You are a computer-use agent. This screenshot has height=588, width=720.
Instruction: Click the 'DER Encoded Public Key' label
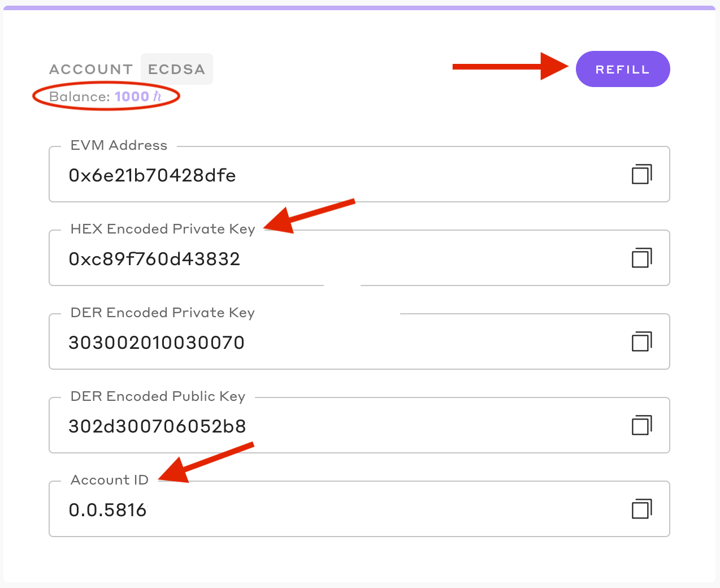[x=158, y=396]
